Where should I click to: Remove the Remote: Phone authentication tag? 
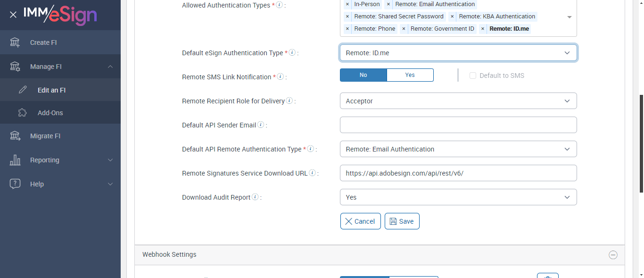click(347, 29)
